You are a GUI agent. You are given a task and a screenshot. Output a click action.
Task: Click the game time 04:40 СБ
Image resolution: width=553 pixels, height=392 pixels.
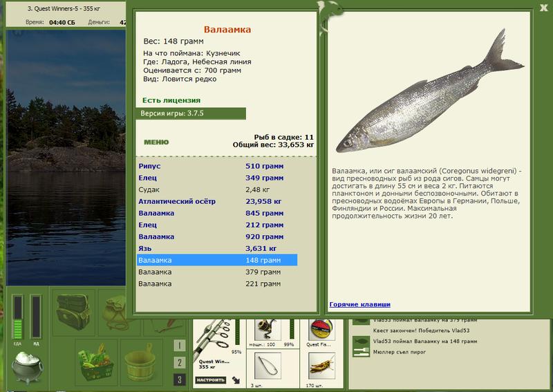click(62, 22)
